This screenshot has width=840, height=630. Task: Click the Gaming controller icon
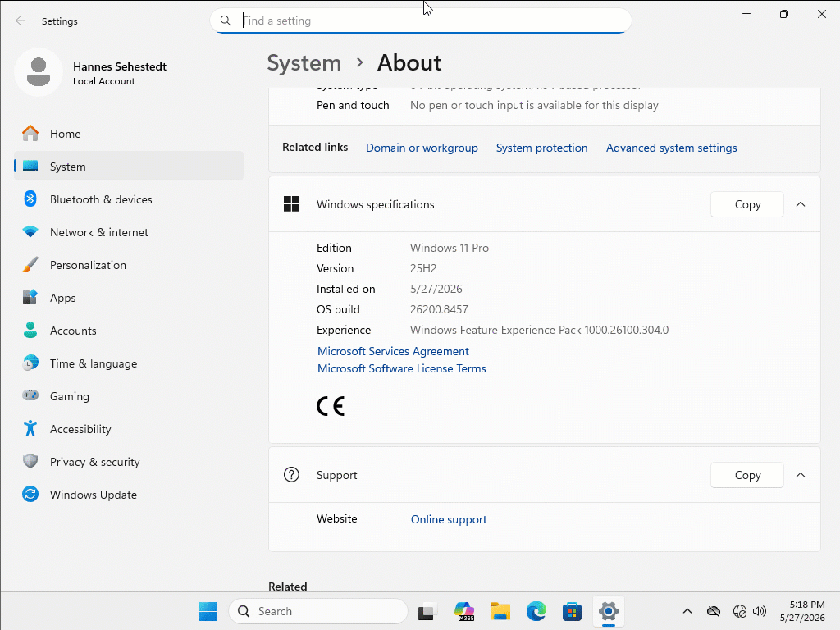click(30, 395)
